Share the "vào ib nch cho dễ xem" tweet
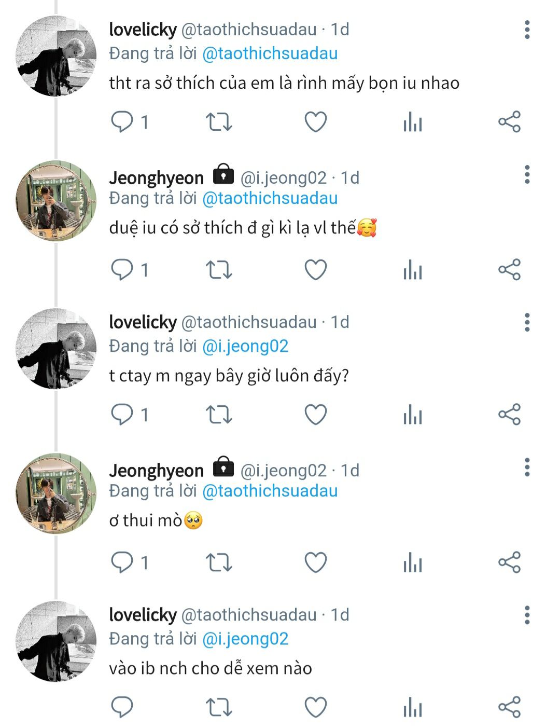The height and width of the screenshot is (728, 560). click(509, 707)
